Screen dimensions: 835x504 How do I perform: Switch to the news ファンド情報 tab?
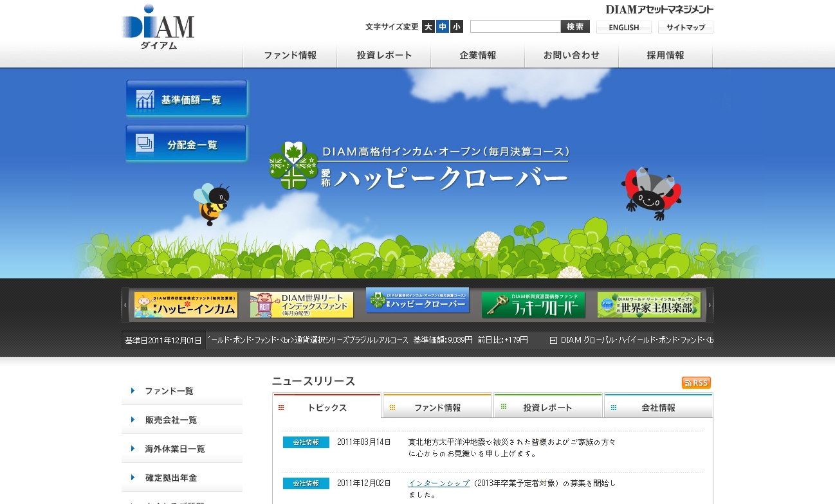[x=437, y=407]
